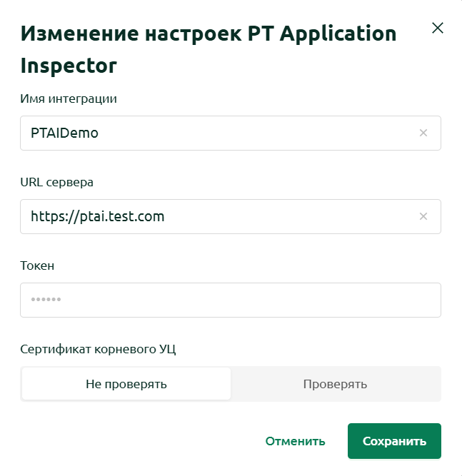
Task: Click the URL сервера label
Action: click(57, 182)
